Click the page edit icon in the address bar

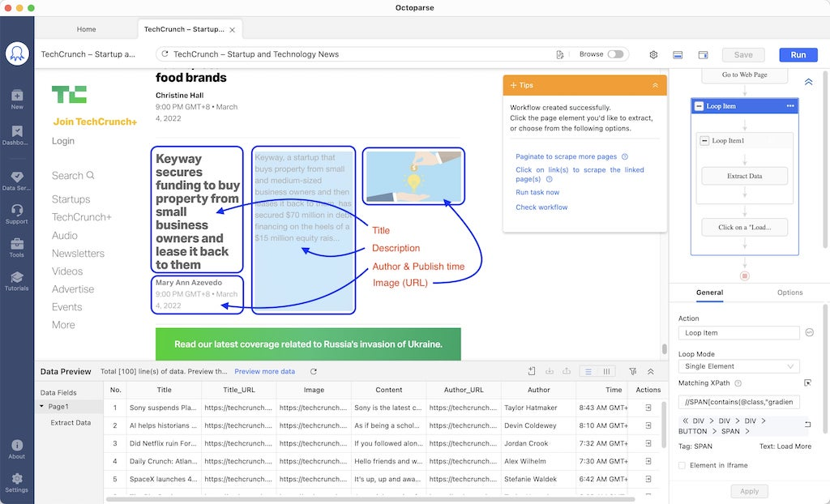[559, 54]
